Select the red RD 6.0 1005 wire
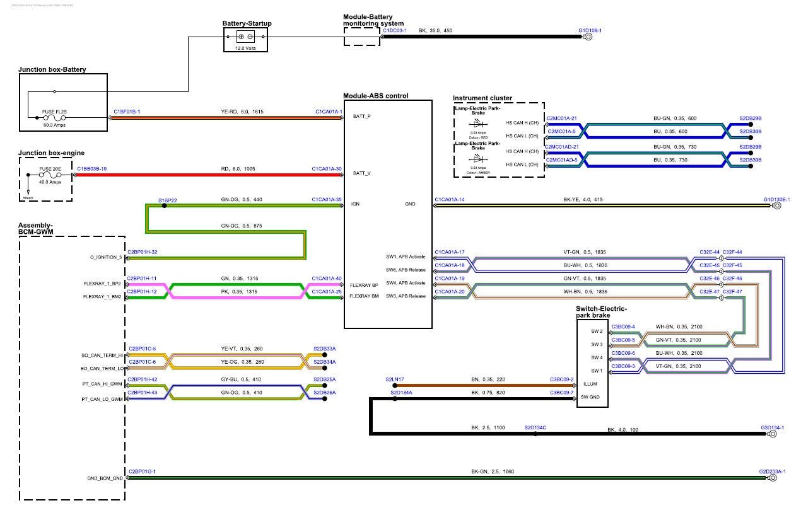Viewport: 801px width, 532px height. [x=208, y=175]
